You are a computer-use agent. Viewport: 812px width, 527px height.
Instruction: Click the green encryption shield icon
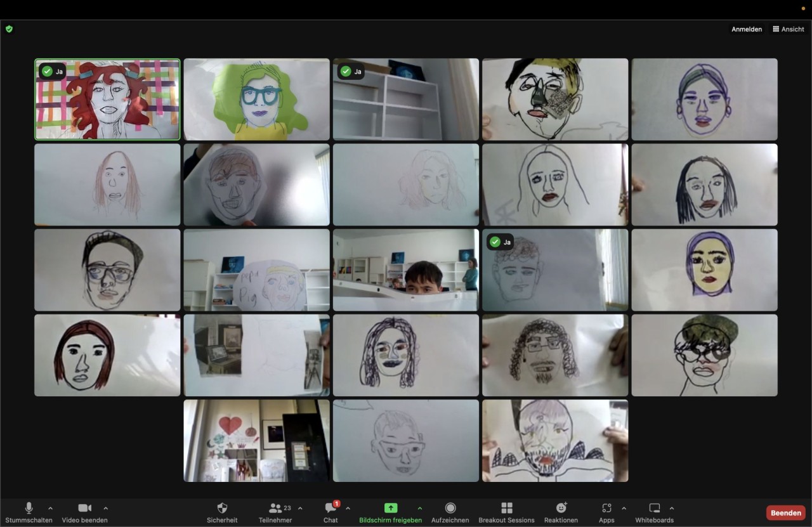tap(9, 29)
